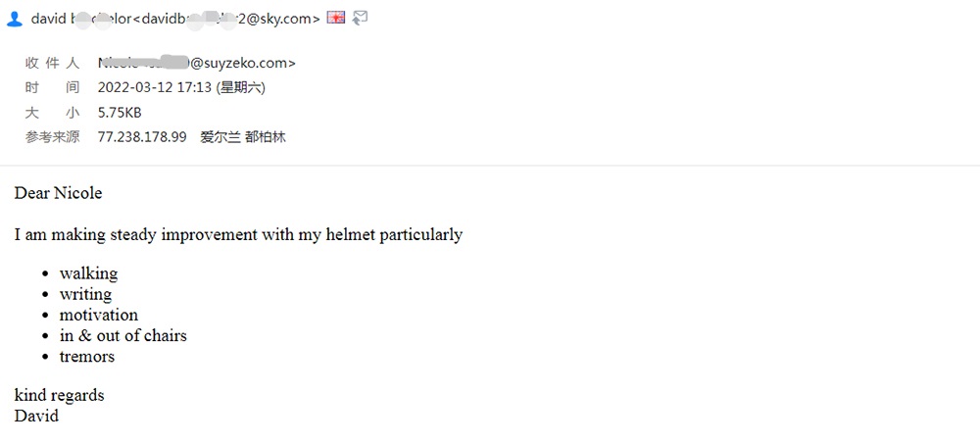Click the sender contact person icon
This screenshot has width=980, height=444.
tap(15, 19)
